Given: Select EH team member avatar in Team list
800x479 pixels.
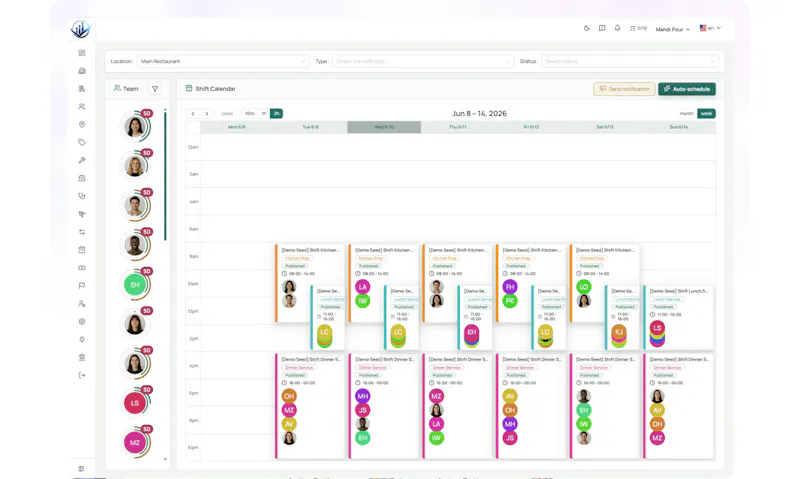Looking at the screenshot, I should click(x=135, y=285).
